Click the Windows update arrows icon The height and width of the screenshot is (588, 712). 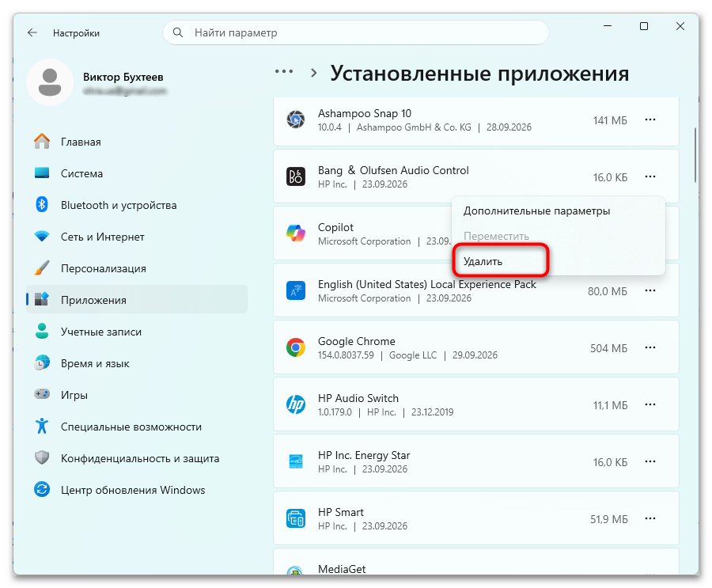(42, 489)
